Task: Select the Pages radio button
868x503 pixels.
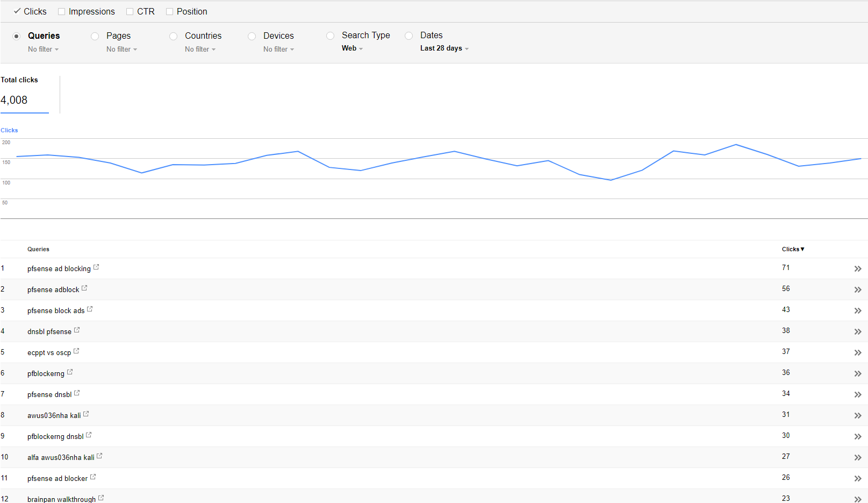Action: 95,36
